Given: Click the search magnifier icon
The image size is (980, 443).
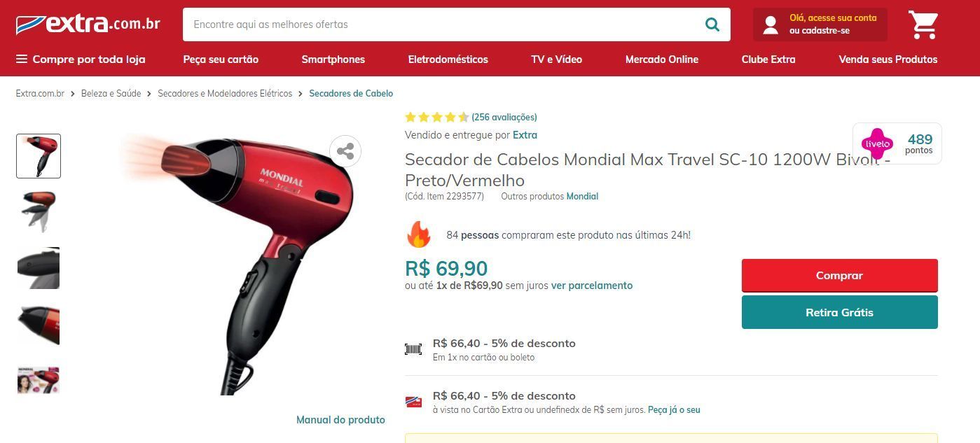Looking at the screenshot, I should coord(712,24).
